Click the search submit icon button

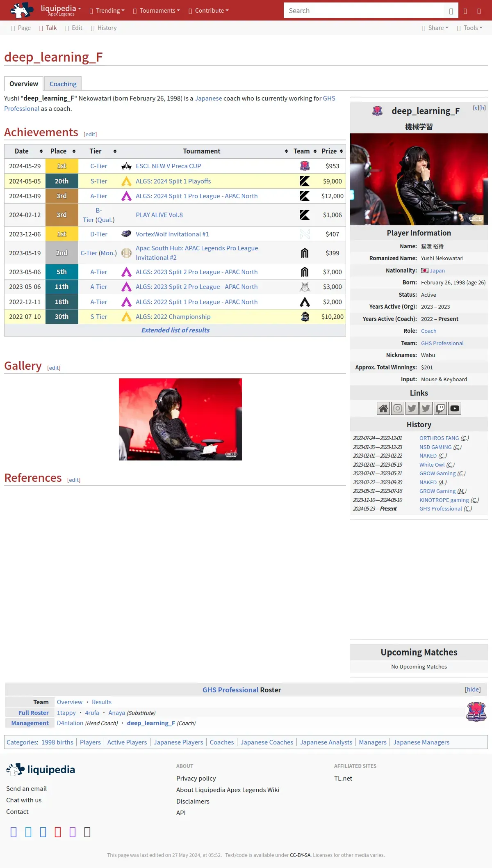(451, 11)
